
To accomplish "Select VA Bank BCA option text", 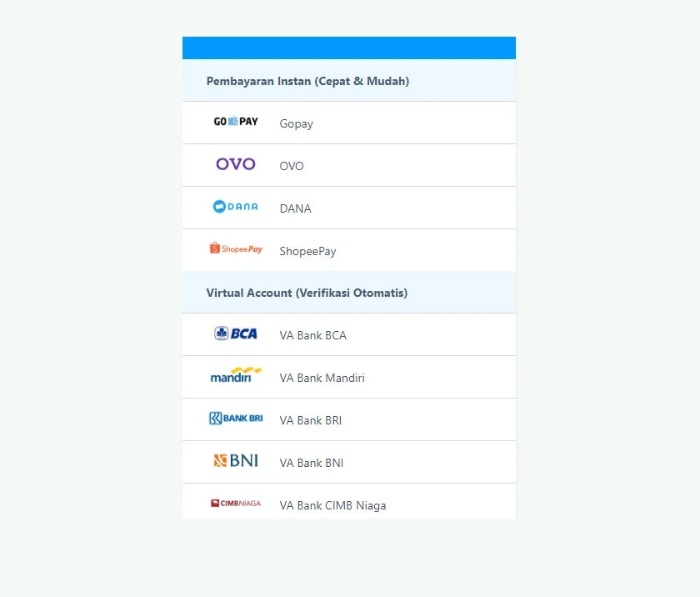I will 312,336.
